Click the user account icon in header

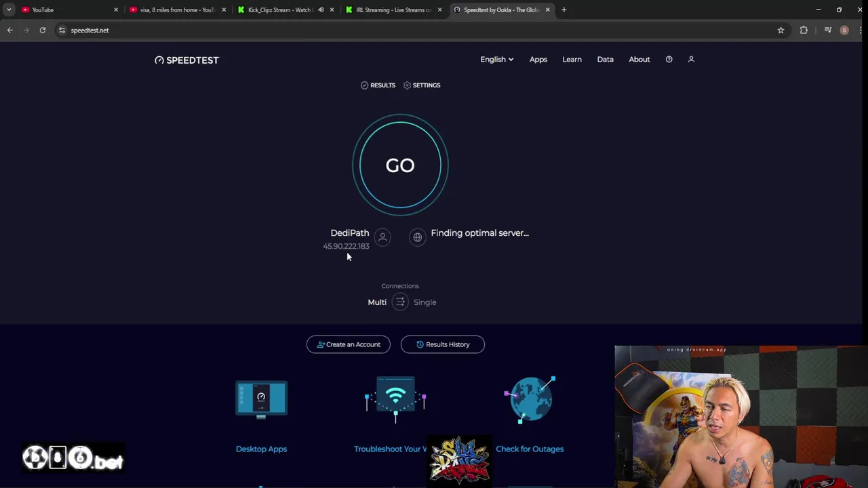click(x=691, y=60)
